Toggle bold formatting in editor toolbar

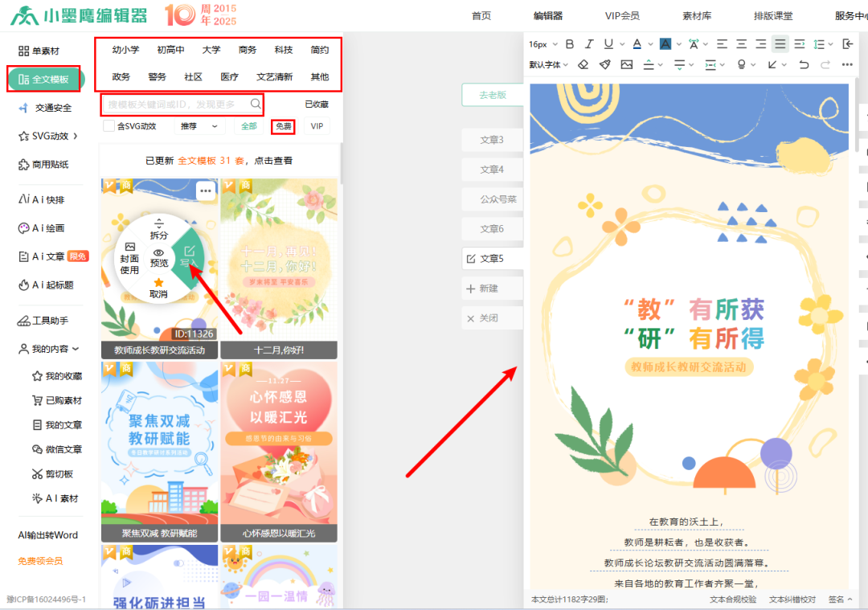pyautogui.click(x=570, y=44)
